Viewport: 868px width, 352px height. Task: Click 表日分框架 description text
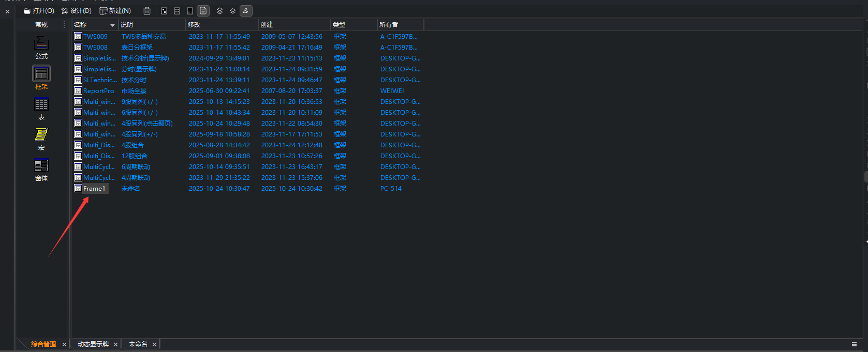pos(137,48)
